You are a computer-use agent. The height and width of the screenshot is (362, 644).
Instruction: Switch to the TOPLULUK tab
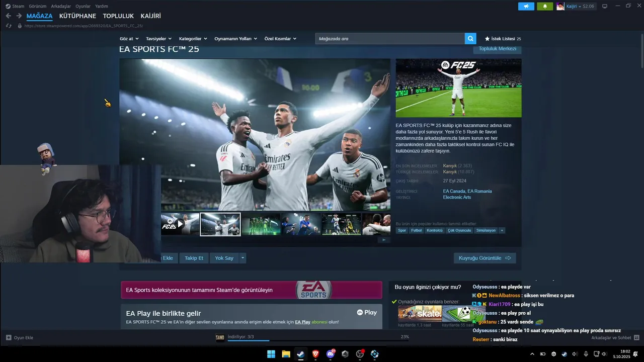coord(118,16)
